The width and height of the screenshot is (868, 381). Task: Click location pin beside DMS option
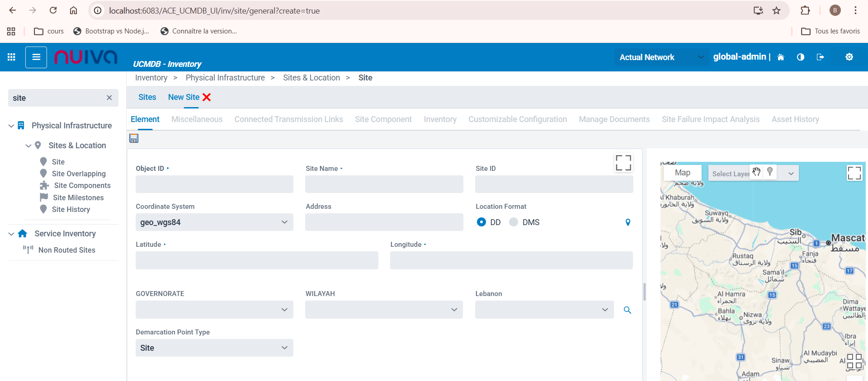628,222
